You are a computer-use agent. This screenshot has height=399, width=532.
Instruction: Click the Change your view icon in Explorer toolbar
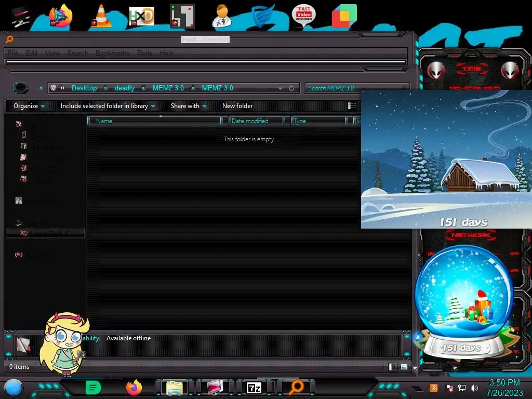[x=352, y=106]
